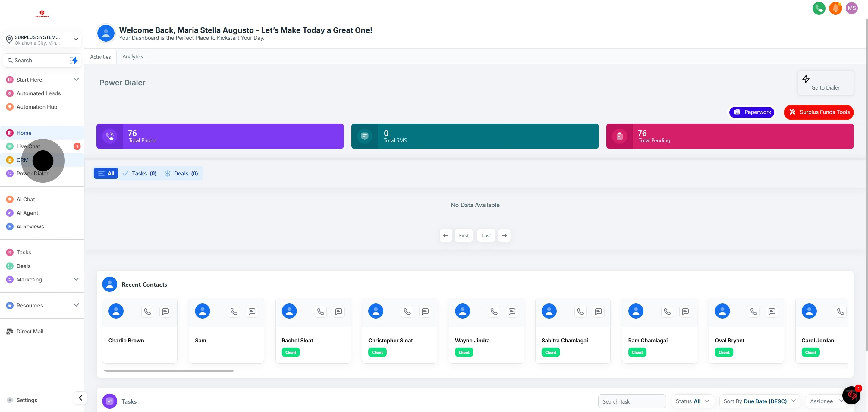868x412 pixels.
Task: Open Power Dialer in sidebar
Action: pyautogui.click(x=32, y=174)
